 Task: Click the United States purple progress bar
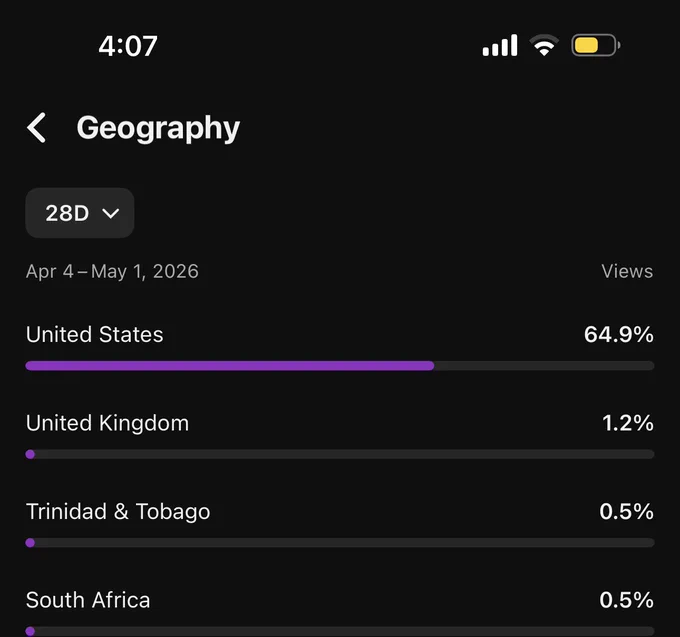[x=230, y=366]
